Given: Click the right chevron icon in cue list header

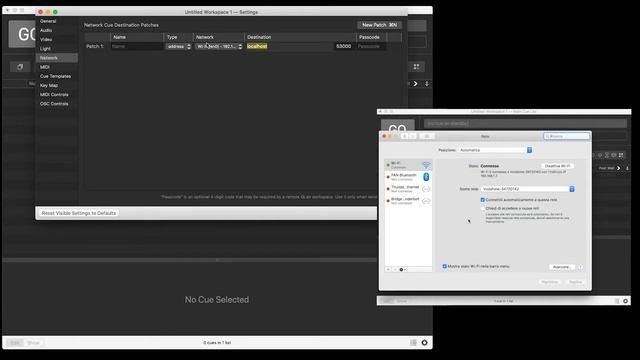Looking at the screenshot, I should pos(416,84).
